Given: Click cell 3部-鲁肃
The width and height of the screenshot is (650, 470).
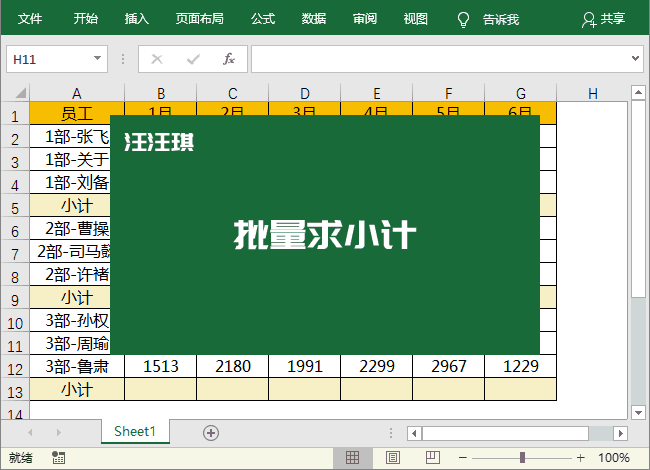Looking at the screenshot, I should tap(77, 366).
